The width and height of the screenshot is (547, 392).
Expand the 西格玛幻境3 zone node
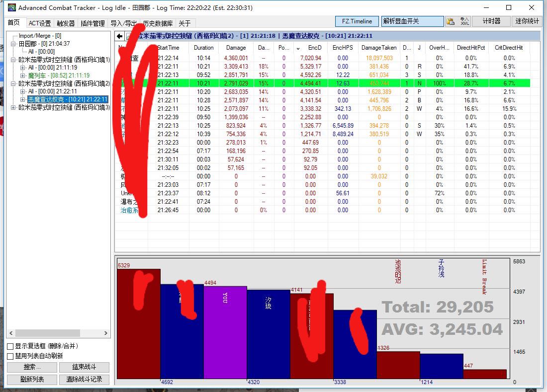point(13,108)
